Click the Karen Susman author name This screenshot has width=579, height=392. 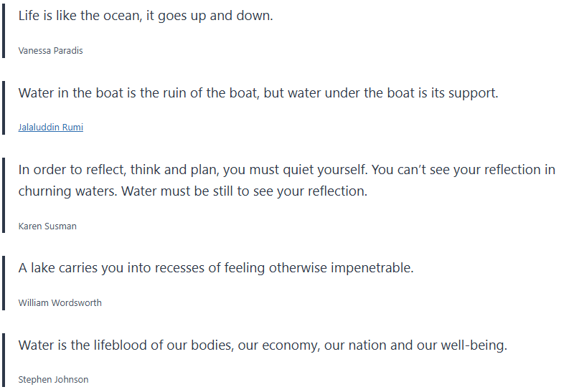pos(47,226)
